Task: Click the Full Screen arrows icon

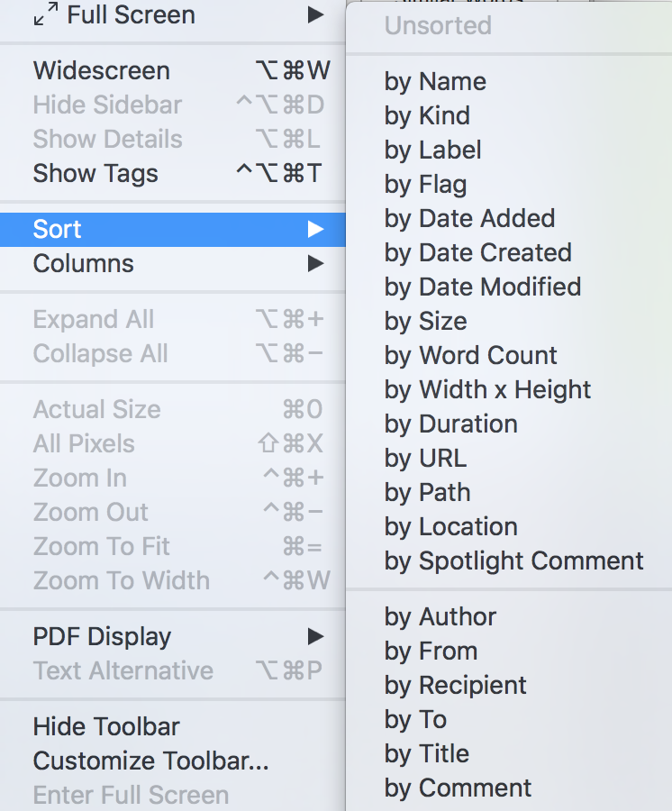Action: pyautogui.click(x=45, y=14)
